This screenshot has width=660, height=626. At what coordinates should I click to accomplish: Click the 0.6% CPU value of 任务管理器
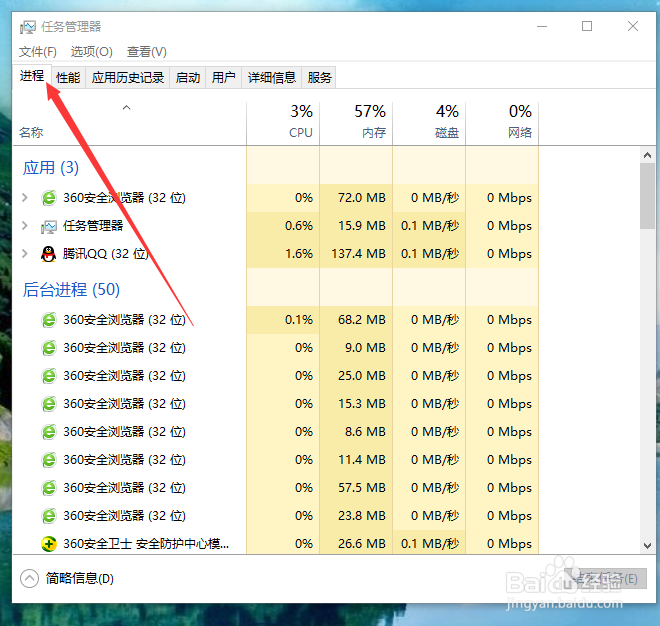click(299, 226)
